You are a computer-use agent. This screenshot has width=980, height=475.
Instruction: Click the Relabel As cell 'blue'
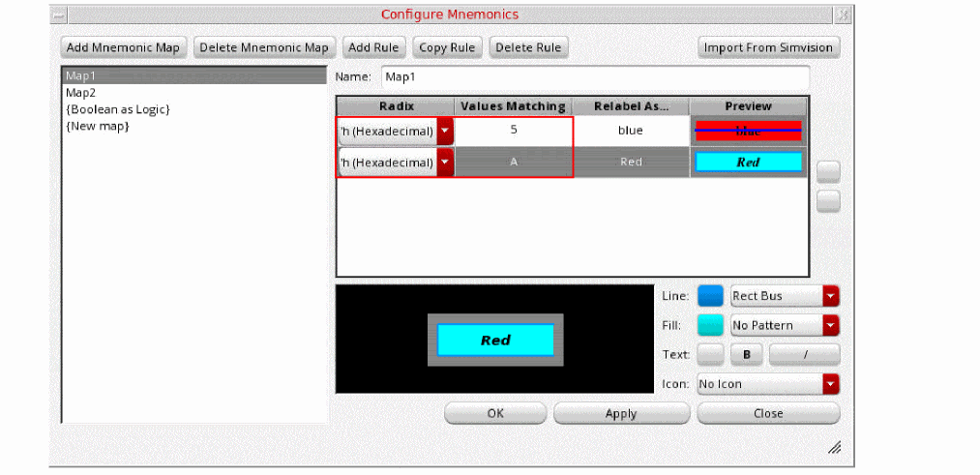click(631, 131)
